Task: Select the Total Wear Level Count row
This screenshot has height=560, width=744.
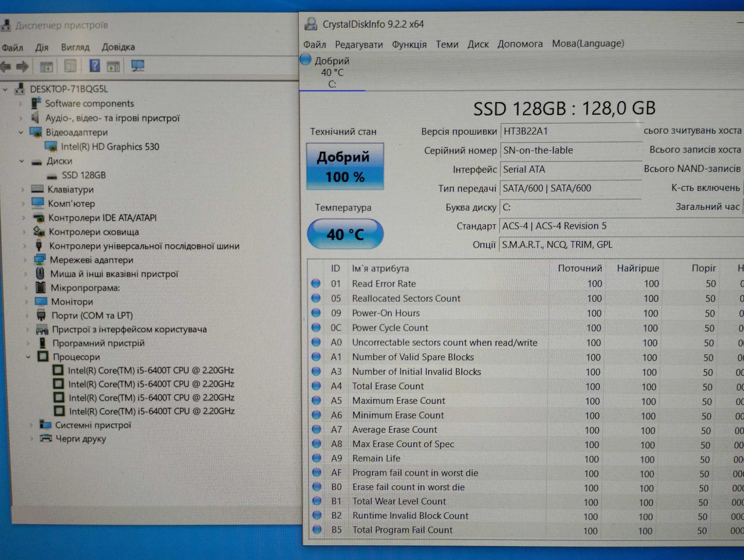Action: [526, 501]
